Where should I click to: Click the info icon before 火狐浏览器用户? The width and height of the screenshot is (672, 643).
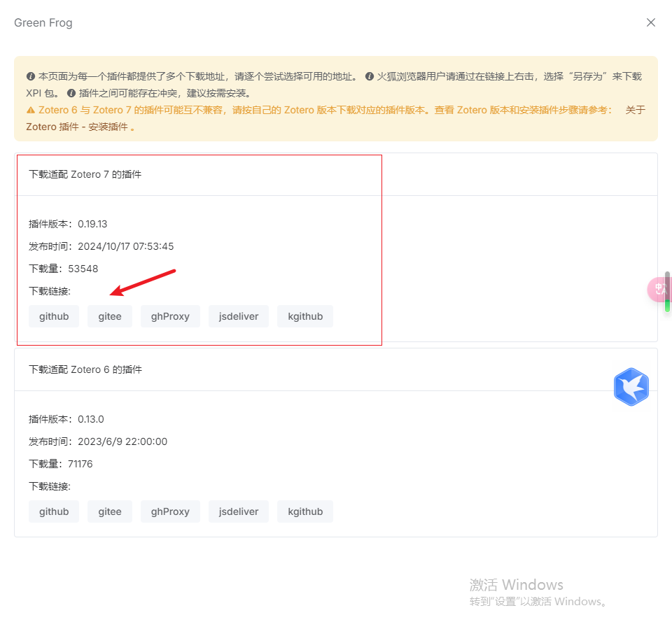370,76
